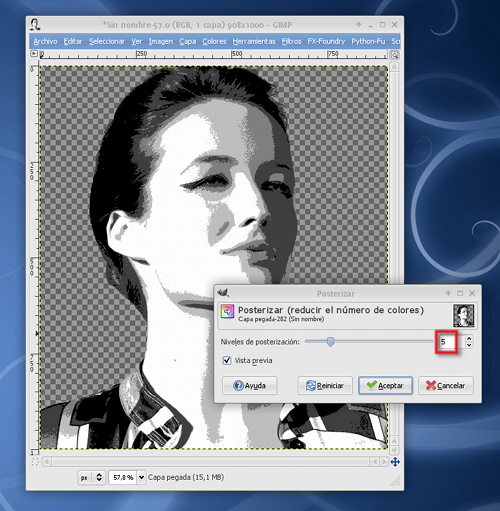The width and height of the screenshot is (500, 511).
Task: Maximize the GIMP image window
Action: click(x=383, y=25)
